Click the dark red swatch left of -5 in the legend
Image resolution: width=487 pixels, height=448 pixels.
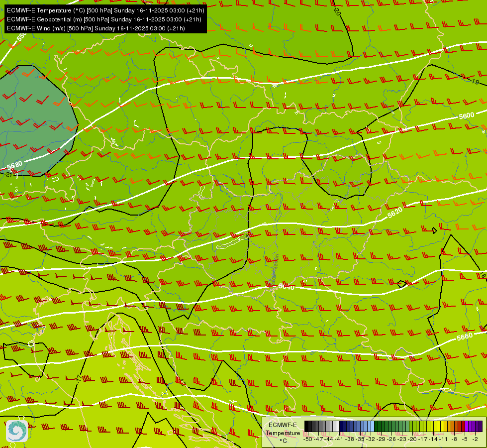463,426
